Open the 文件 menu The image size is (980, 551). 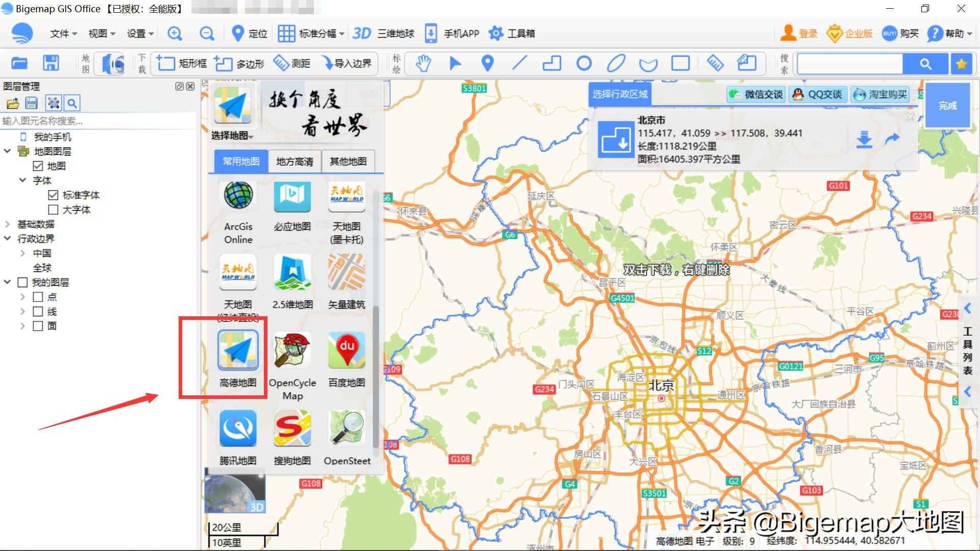pyautogui.click(x=61, y=33)
